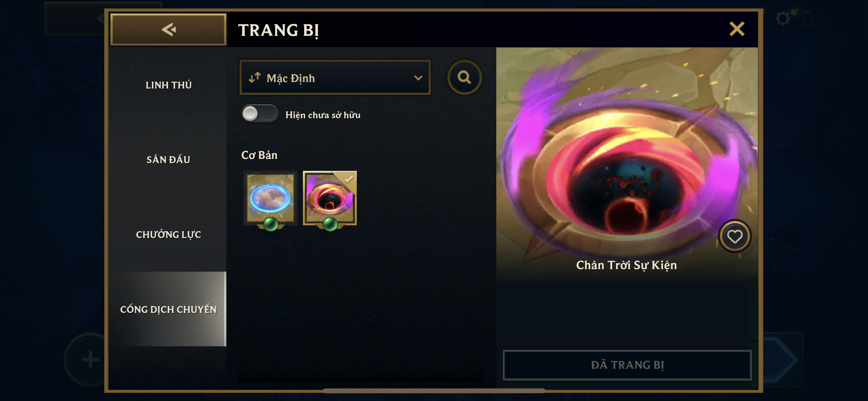Favorite Chân Trời Sự Kiện with heart icon
Image resolution: width=868 pixels, height=401 pixels.
[734, 236]
